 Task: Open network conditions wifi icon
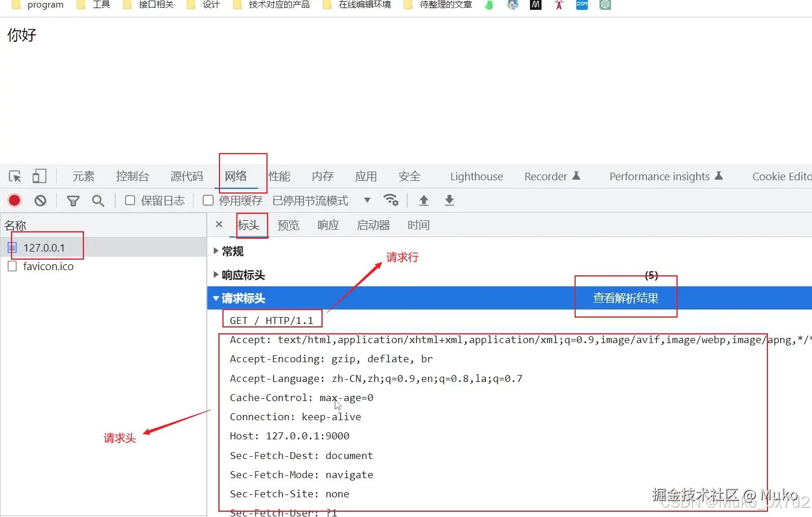[x=391, y=200]
